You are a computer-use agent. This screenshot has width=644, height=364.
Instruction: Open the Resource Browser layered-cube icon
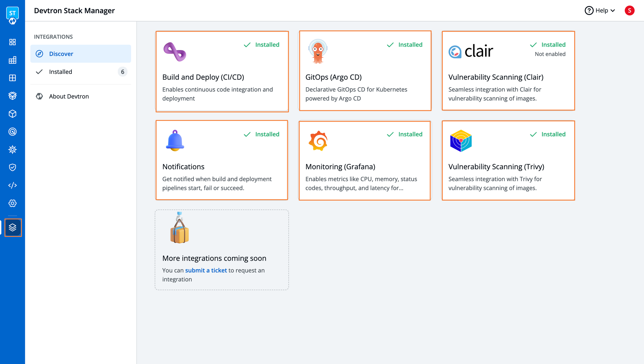pyautogui.click(x=13, y=96)
